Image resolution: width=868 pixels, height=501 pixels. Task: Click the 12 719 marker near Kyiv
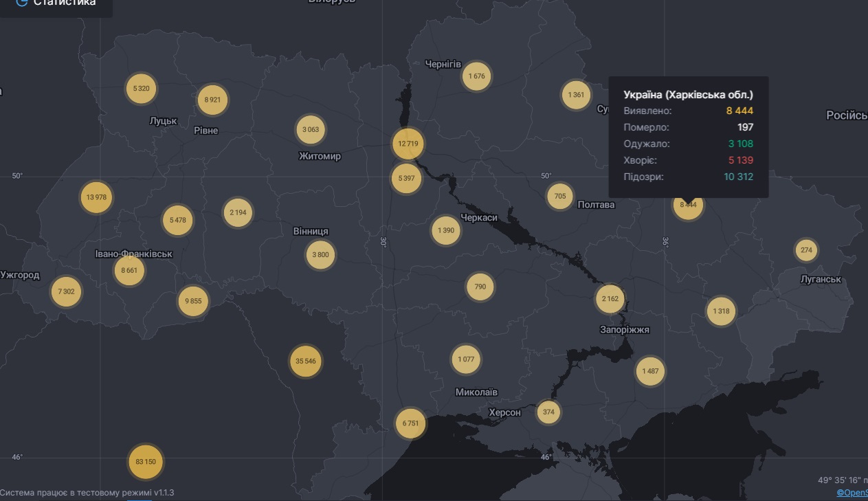(x=408, y=144)
